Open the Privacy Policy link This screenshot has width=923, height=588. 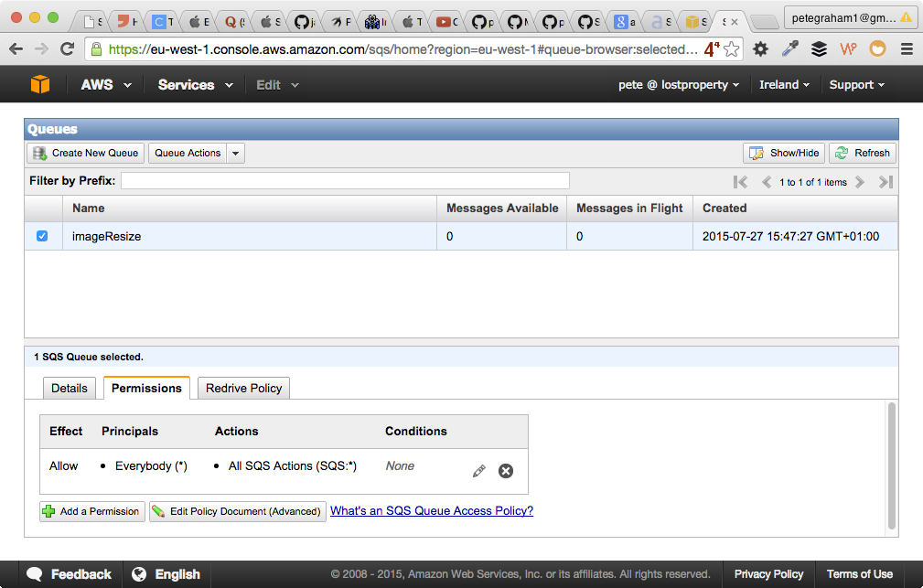point(768,574)
